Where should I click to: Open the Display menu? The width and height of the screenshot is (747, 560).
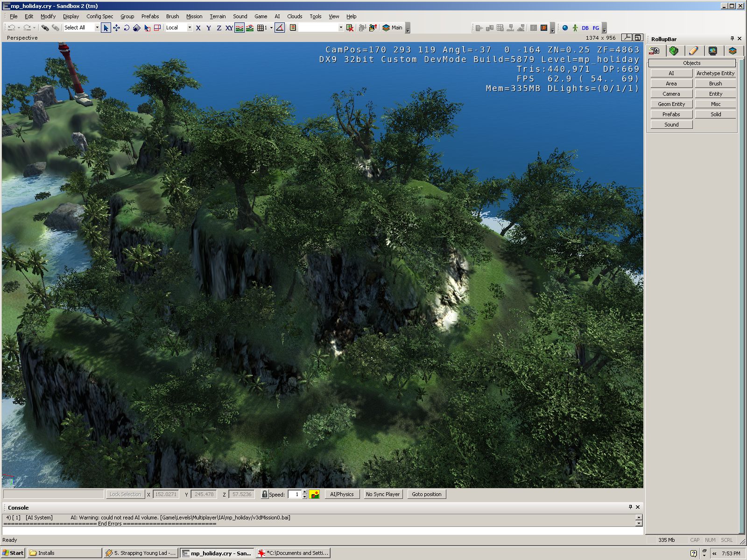(71, 16)
